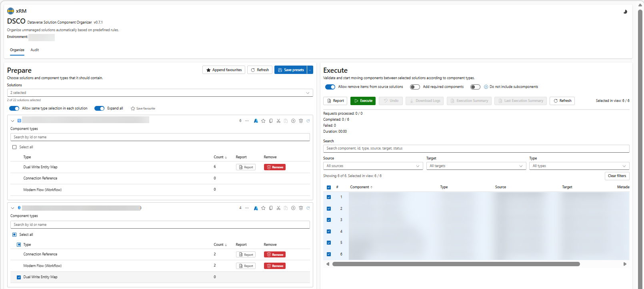Toggle dark mode moon icon
Viewport: 644px width, 289px height.
[x=625, y=12]
